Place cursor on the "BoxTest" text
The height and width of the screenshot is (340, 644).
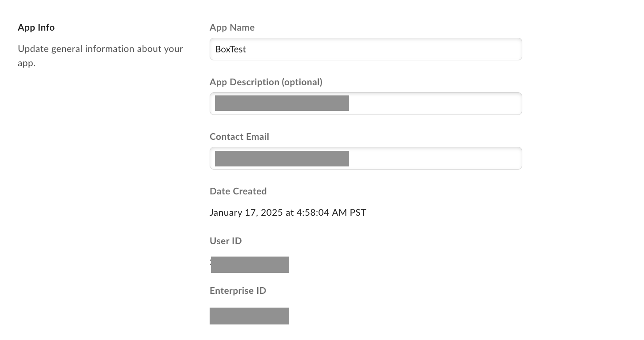(x=231, y=49)
